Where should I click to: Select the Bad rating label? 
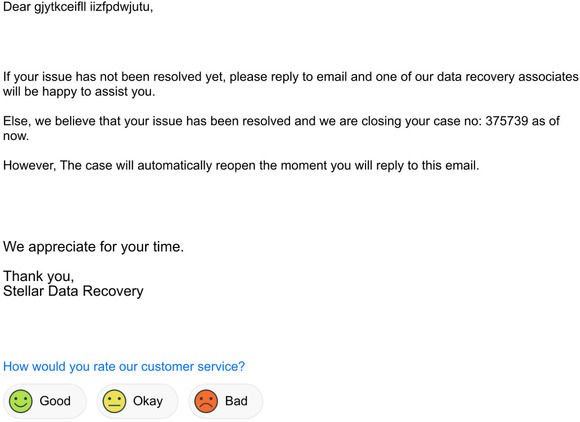236,401
